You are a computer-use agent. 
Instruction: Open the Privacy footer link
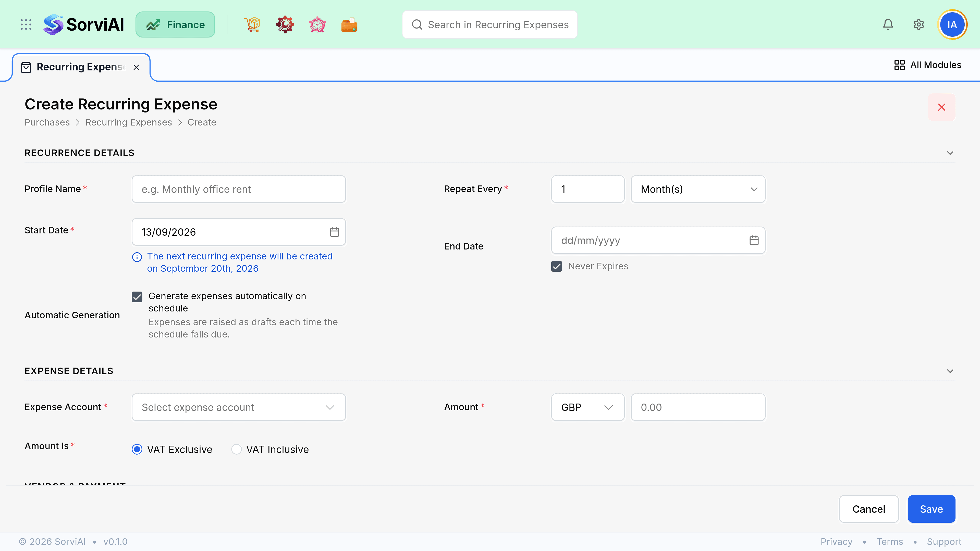click(x=836, y=542)
